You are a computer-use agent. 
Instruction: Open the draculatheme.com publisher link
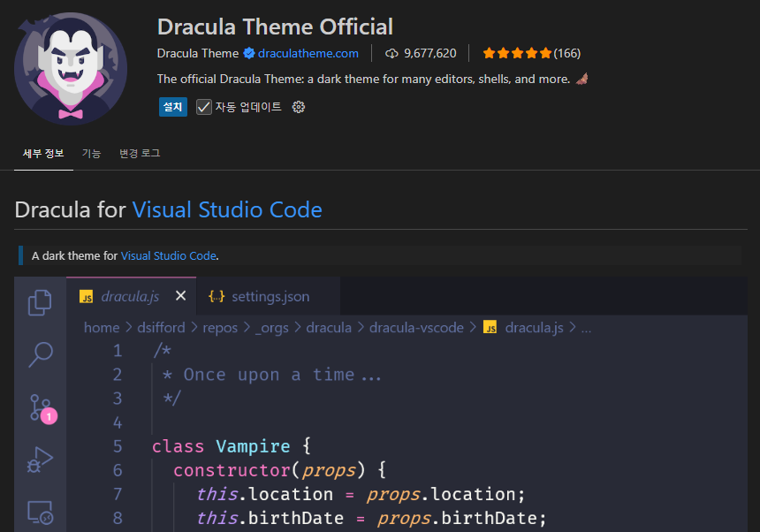click(308, 53)
